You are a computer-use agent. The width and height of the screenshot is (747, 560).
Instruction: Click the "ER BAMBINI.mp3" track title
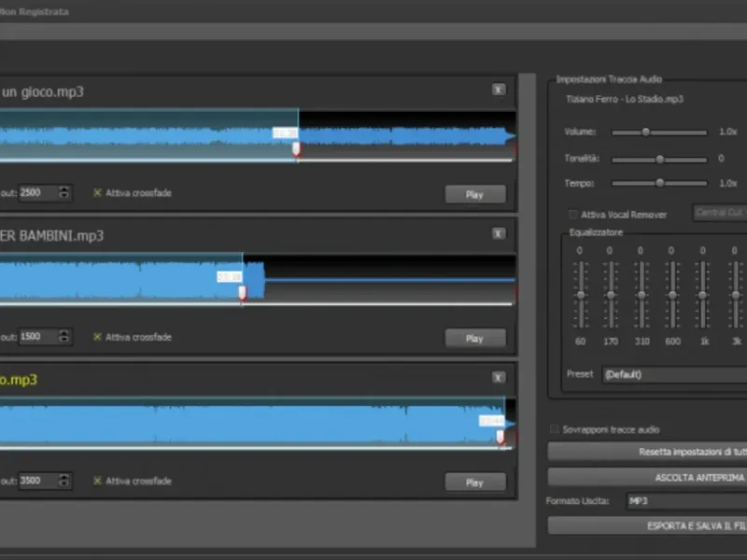pos(51,236)
